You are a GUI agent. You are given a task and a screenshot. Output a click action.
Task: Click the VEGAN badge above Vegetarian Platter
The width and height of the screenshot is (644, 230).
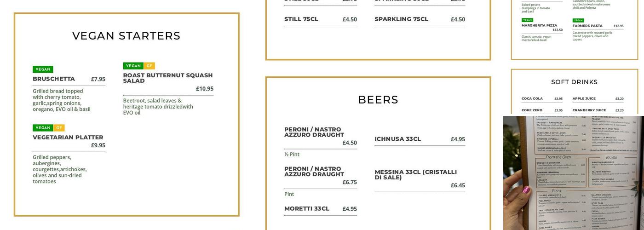[x=43, y=128]
